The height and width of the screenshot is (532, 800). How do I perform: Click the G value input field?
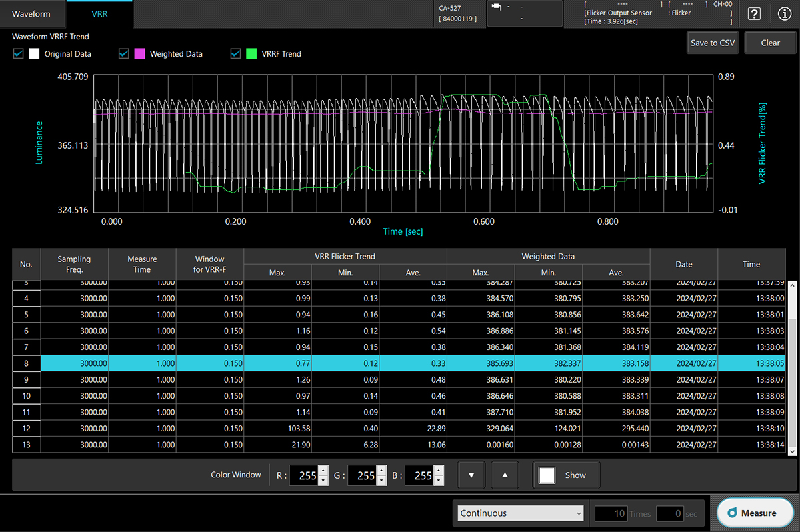pos(362,475)
